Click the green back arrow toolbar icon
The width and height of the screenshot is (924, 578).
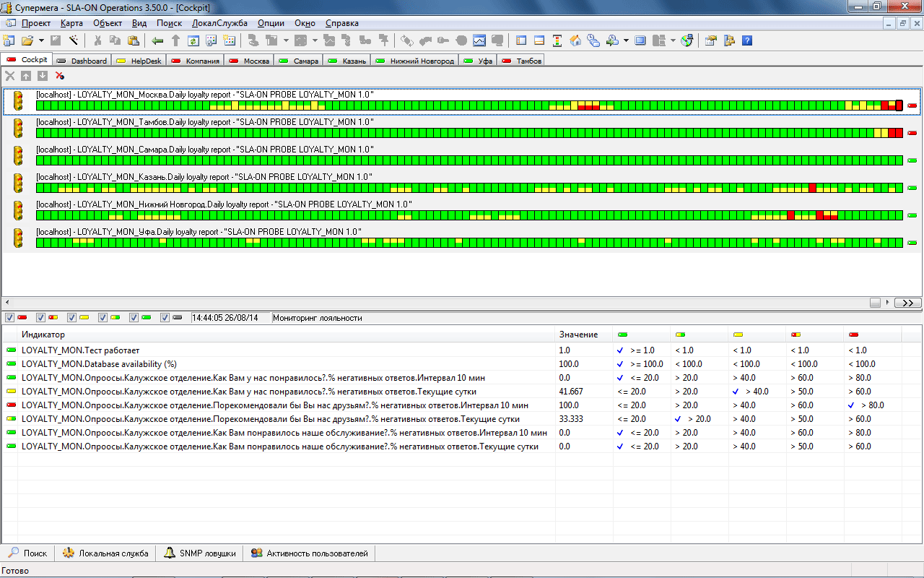pyautogui.click(x=158, y=40)
